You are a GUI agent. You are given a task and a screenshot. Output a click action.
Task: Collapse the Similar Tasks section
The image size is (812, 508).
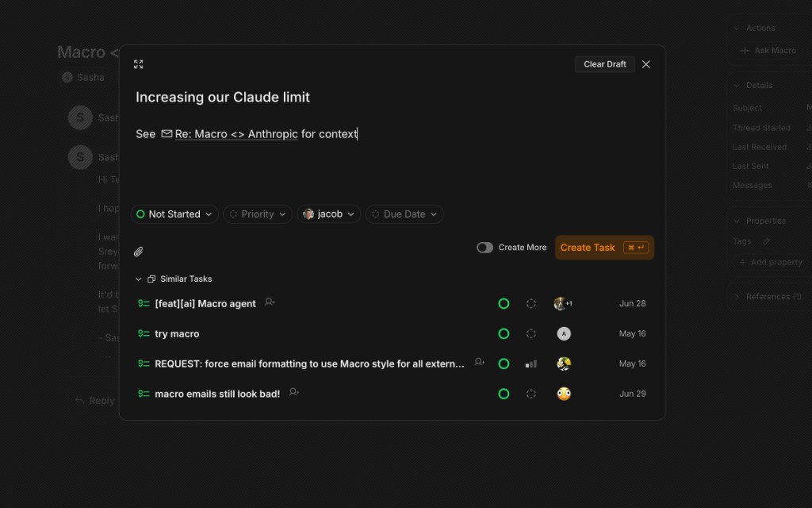(138, 279)
